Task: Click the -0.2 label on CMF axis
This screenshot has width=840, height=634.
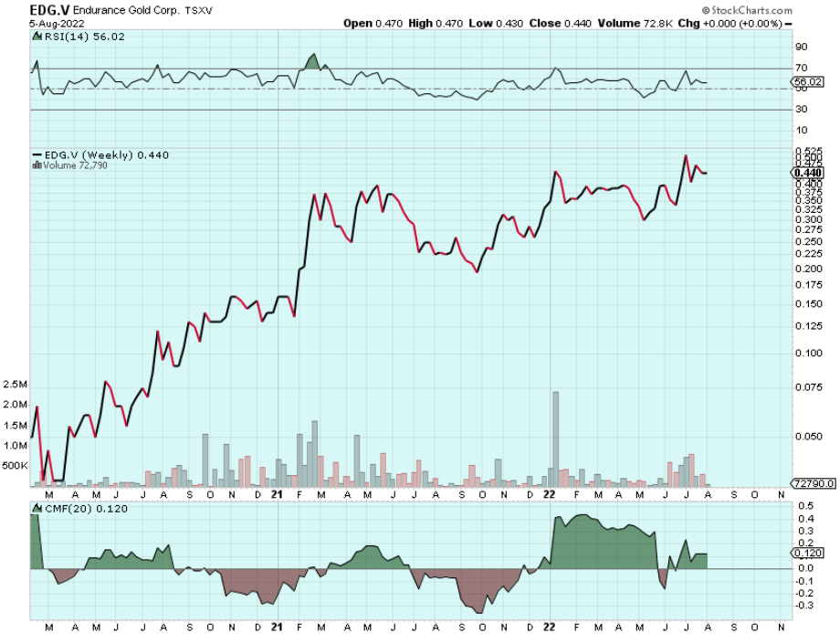Action: tap(804, 593)
